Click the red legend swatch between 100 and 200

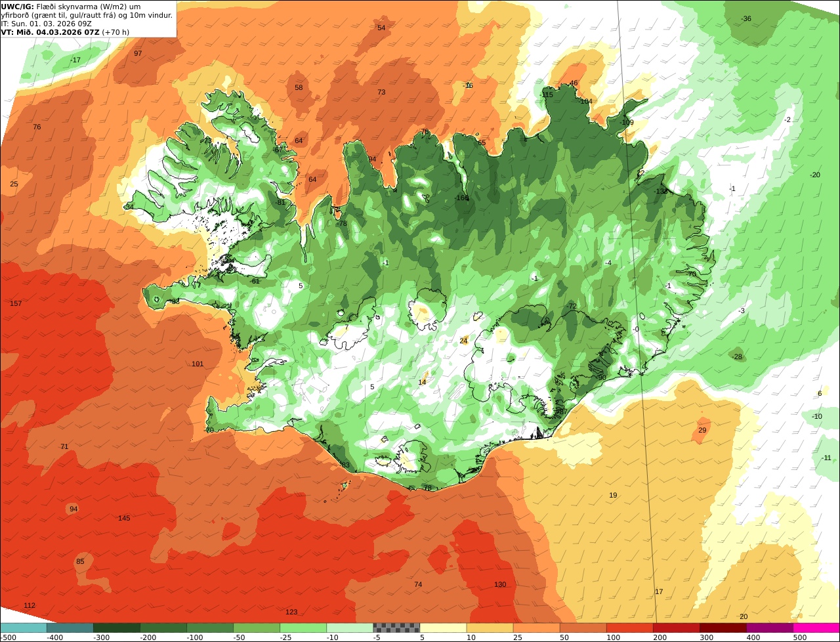click(629, 628)
